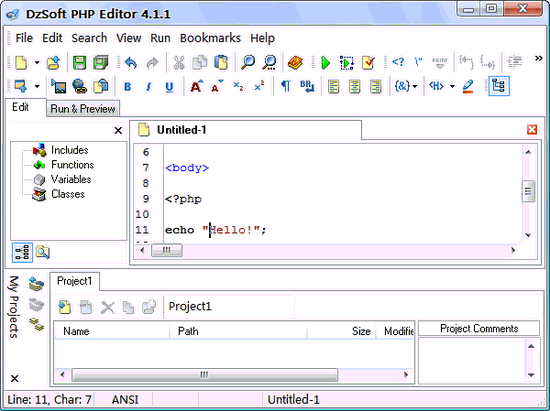Close the code explorer panel
Viewport: 550px width, 411px height.
point(118,130)
